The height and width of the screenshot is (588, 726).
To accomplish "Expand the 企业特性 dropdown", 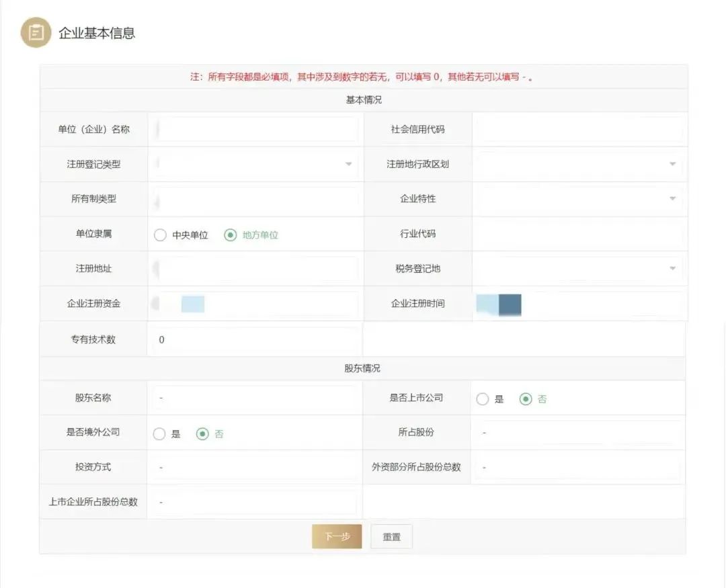I will pos(578,199).
